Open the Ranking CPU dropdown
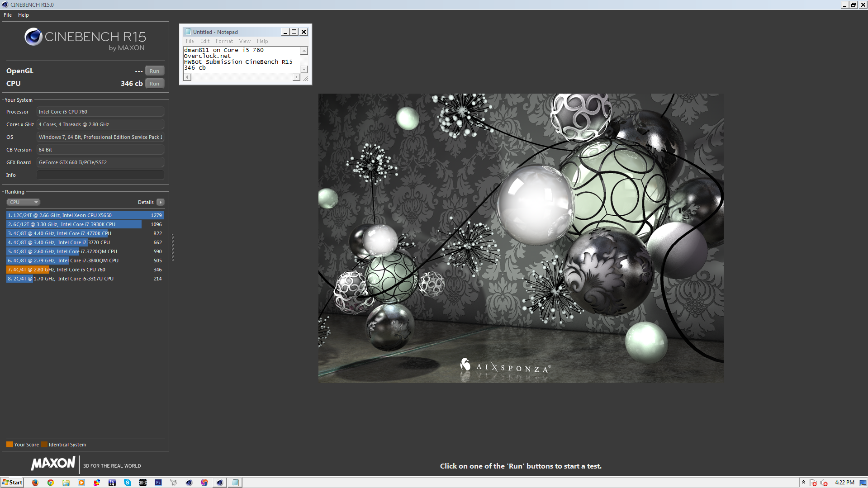Viewport: 868px width, 488px height. (x=24, y=202)
